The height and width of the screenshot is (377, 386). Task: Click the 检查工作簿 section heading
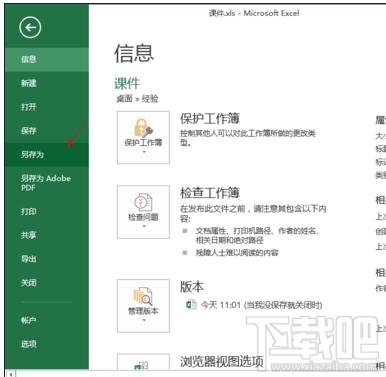click(x=210, y=193)
